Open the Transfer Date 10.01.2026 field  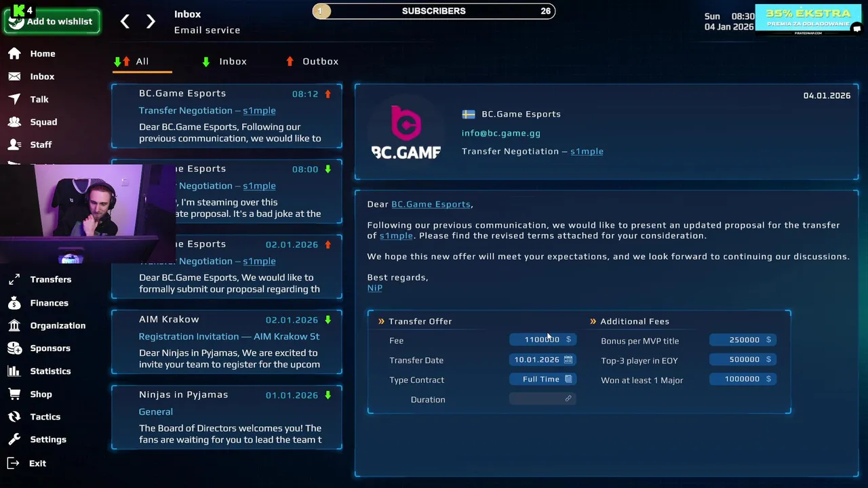(542, 359)
